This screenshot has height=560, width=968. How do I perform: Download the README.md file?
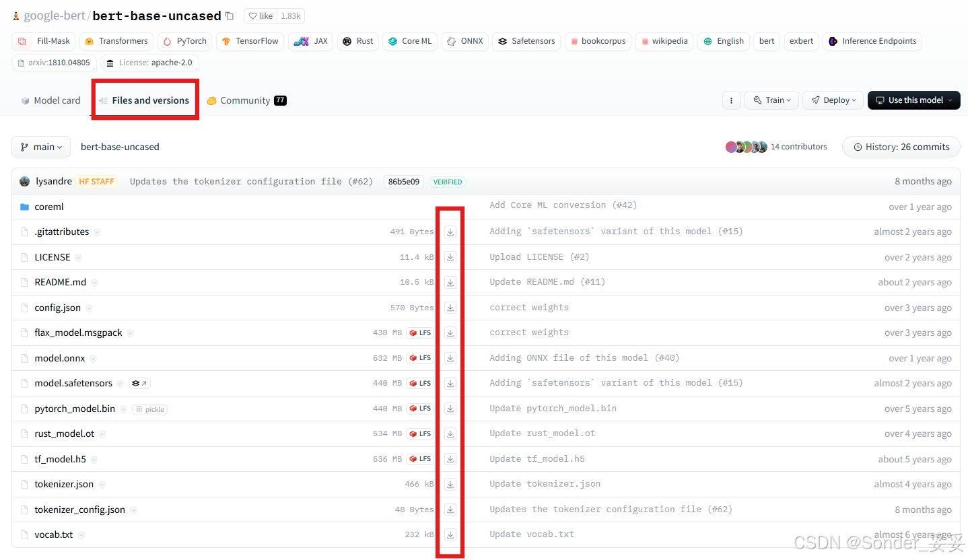450,282
